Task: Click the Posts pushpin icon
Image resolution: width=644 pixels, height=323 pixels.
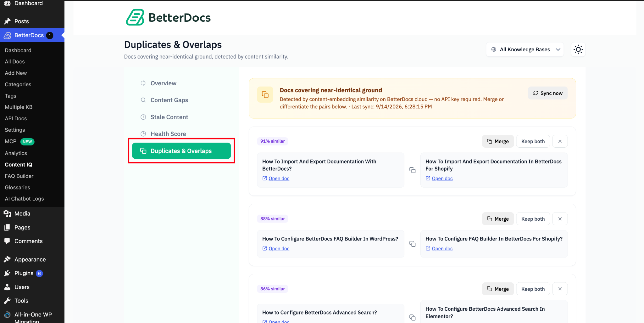Action: pos(7,21)
